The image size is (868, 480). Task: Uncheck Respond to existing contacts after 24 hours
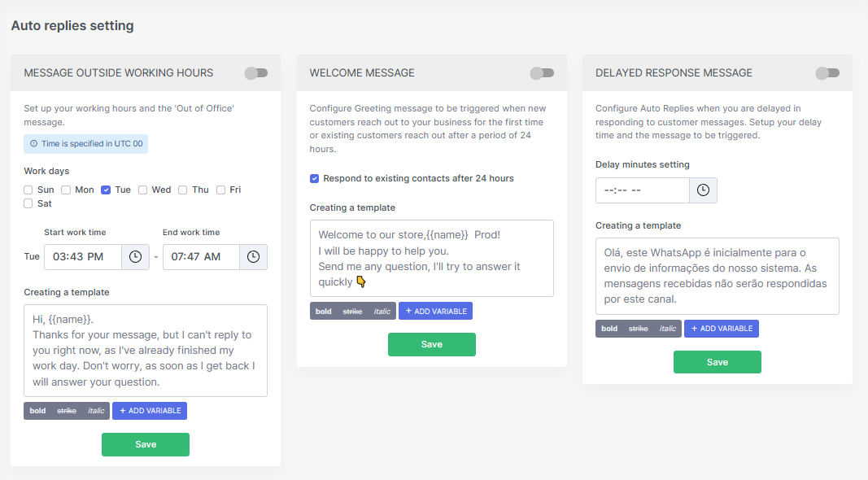(315, 178)
